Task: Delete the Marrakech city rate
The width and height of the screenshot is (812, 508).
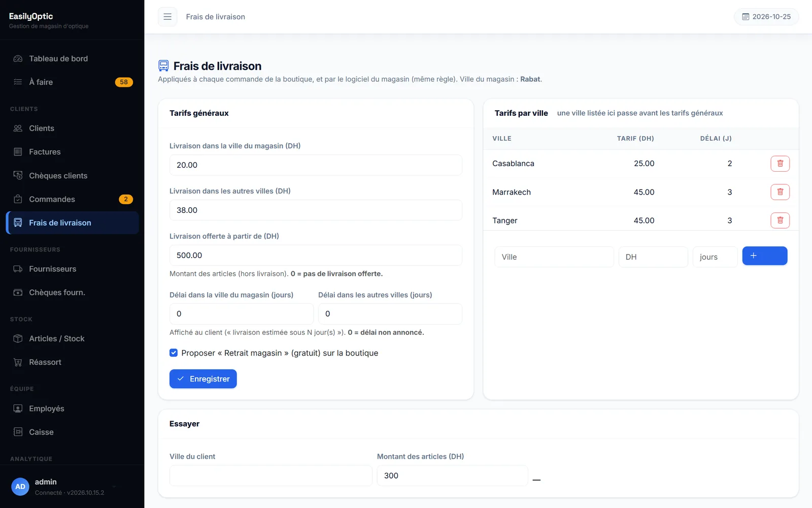Action: [780, 192]
